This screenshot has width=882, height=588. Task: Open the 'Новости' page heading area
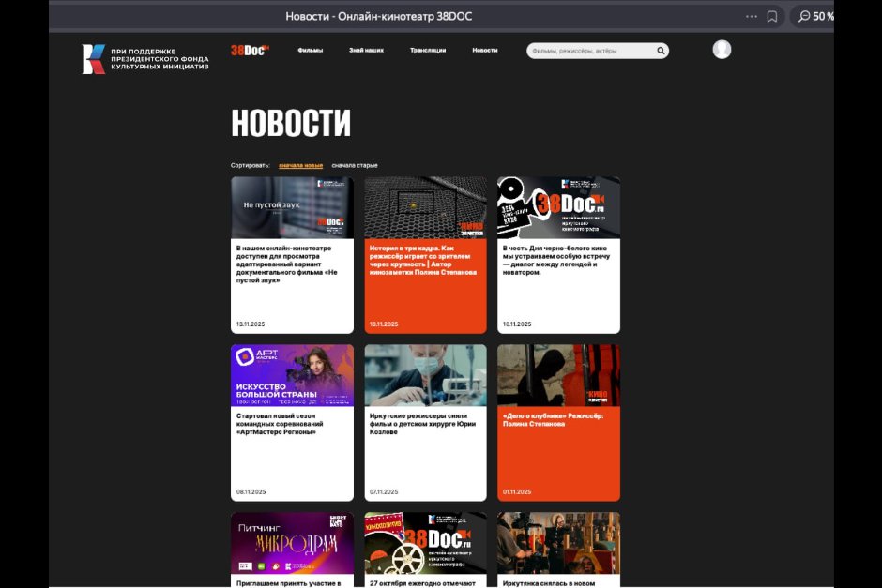click(291, 122)
